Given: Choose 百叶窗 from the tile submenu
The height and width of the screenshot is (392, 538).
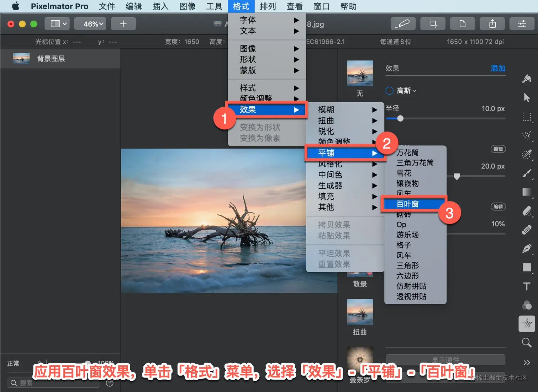Looking at the screenshot, I should 414,204.
